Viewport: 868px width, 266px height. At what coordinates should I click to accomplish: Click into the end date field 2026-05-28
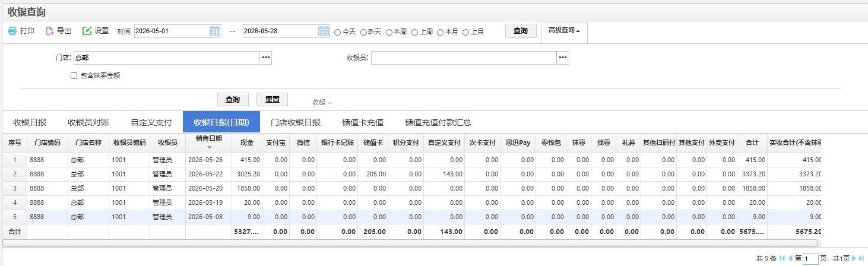(x=280, y=31)
